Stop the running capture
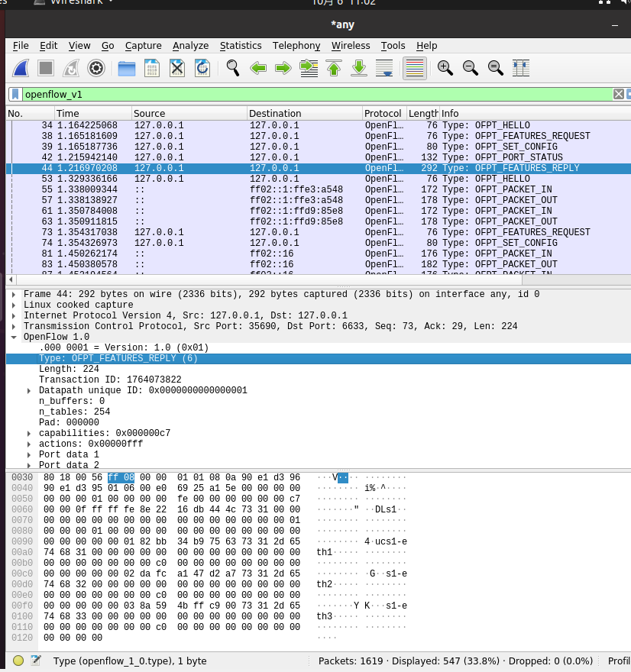The height and width of the screenshot is (672, 631). click(46, 68)
